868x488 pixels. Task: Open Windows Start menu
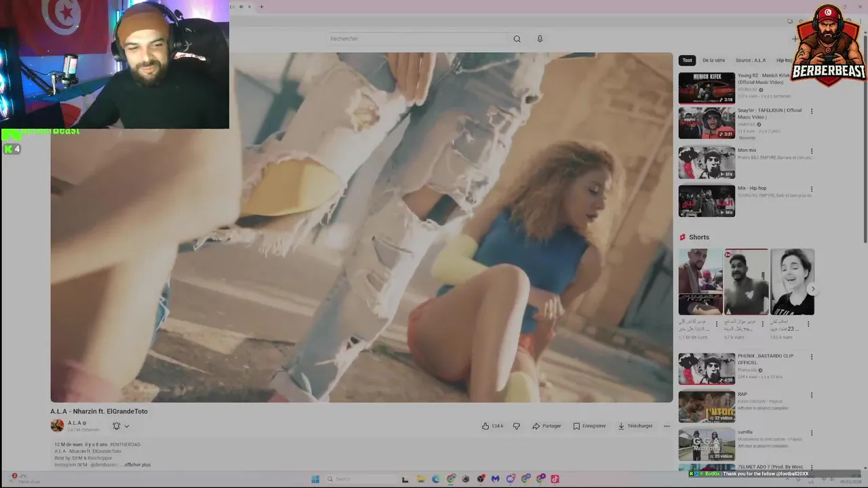point(315,479)
